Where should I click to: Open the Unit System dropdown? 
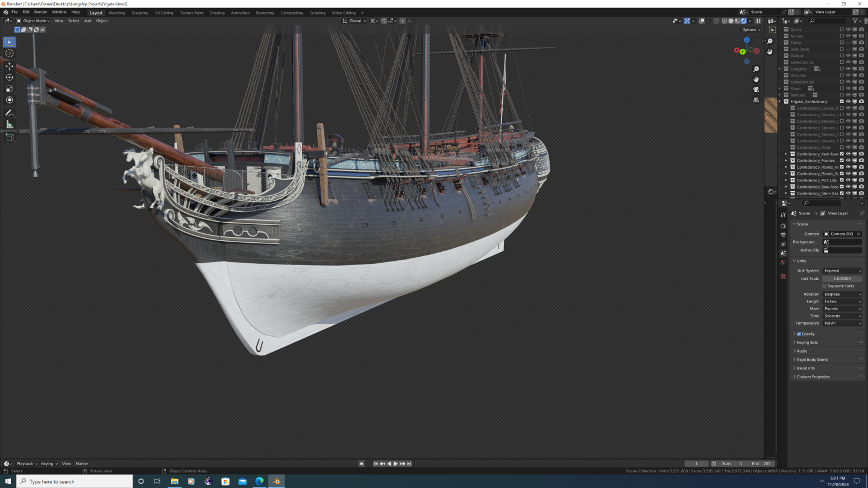pyautogui.click(x=842, y=271)
